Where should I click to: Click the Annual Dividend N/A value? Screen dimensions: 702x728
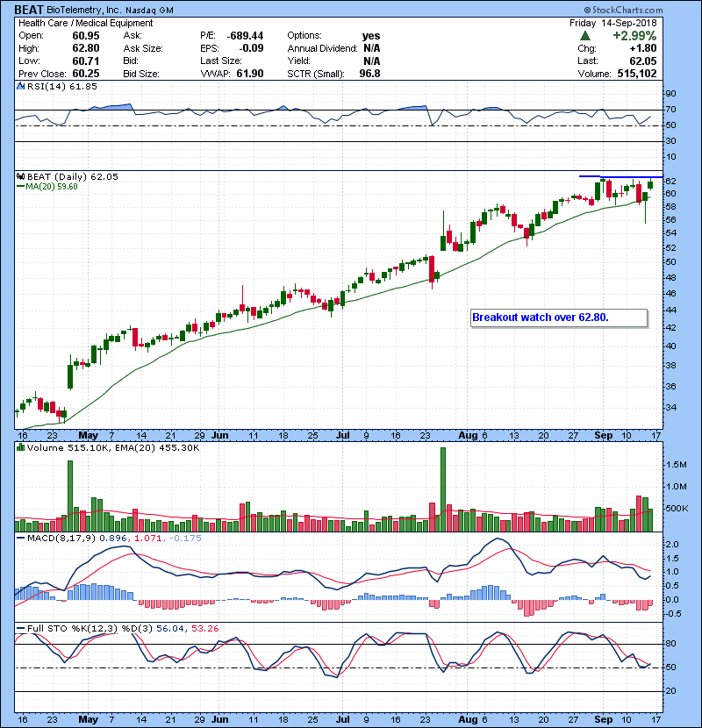point(372,48)
